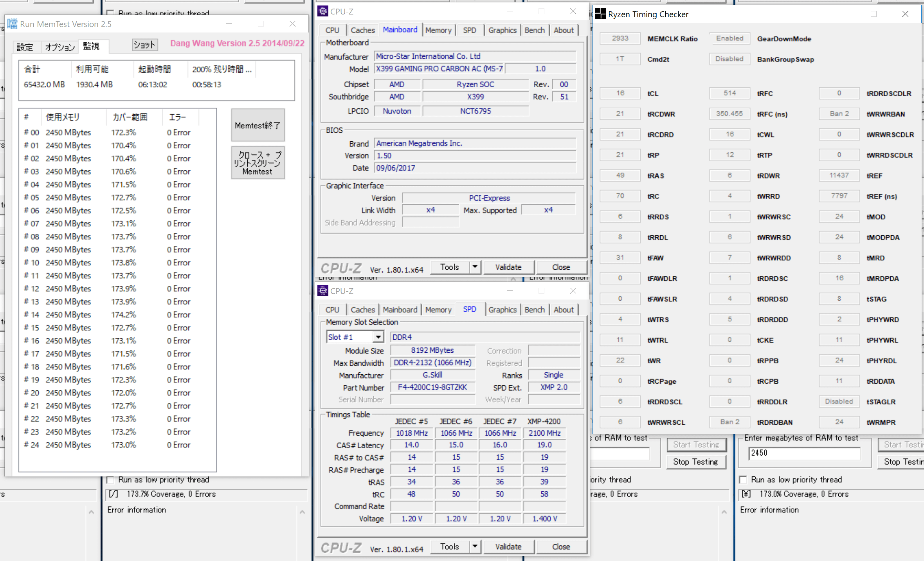Switch to the Memory tab in top CPU-Z window
This screenshot has width=924, height=561.
tap(438, 30)
